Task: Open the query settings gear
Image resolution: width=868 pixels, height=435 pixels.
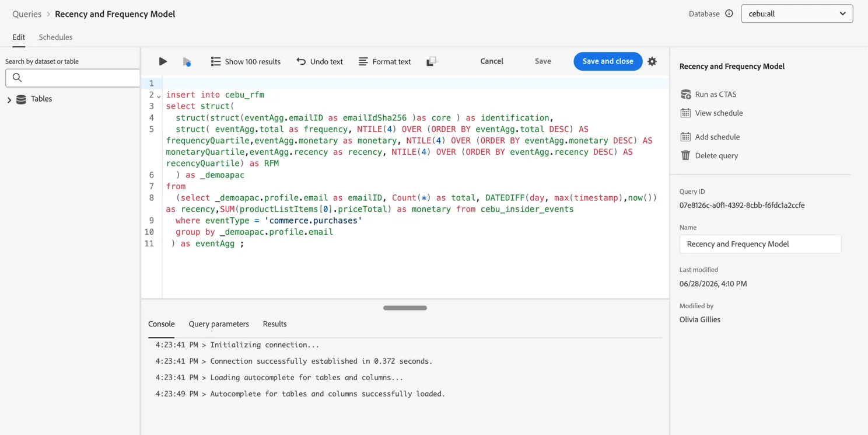Action: [x=652, y=61]
